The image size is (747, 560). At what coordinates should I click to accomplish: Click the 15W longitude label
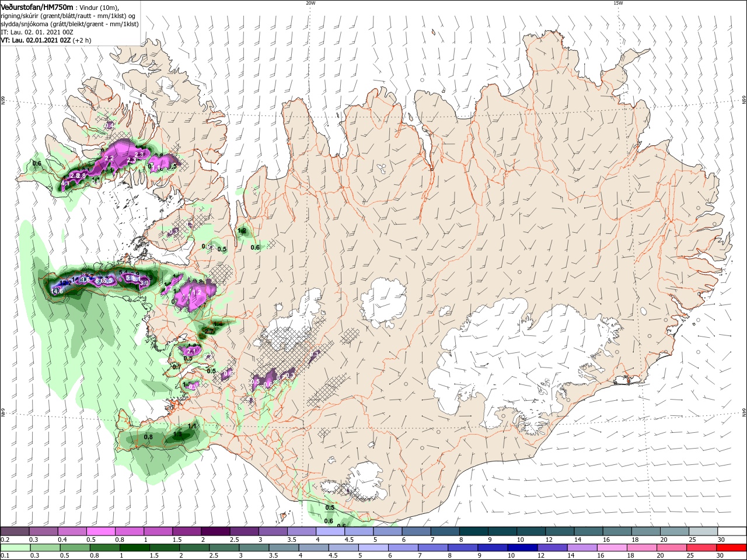click(618, 3)
